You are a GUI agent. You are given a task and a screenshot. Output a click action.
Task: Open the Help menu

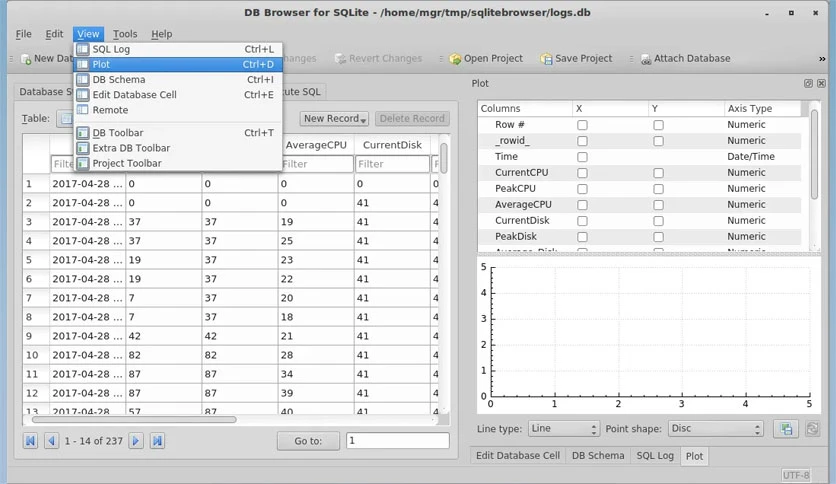click(x=162, y=34)
